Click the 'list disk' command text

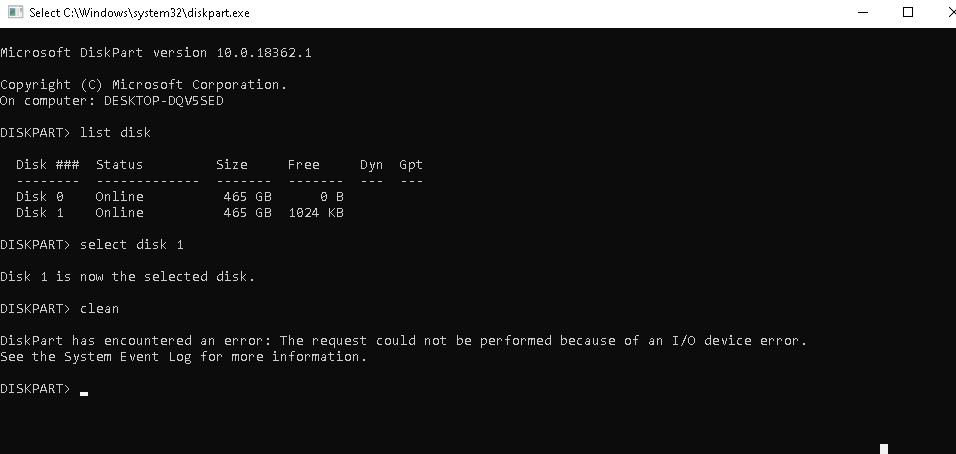pyautogui.click(x=115, y=132)
